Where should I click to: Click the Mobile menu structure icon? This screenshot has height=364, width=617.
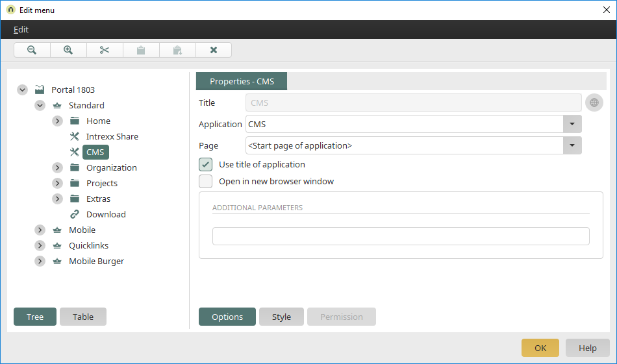[x=57, y=230]
